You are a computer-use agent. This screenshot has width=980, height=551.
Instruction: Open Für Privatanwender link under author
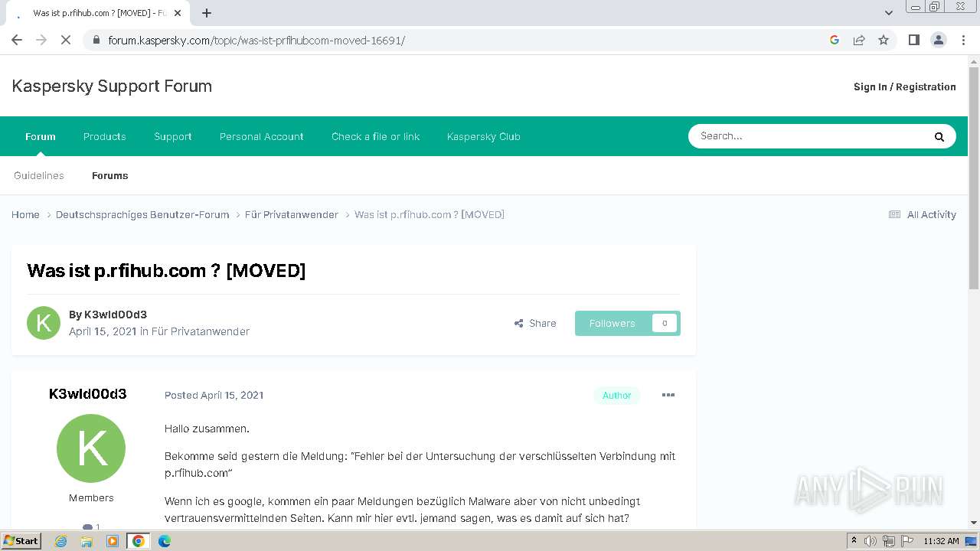(201, 331)
